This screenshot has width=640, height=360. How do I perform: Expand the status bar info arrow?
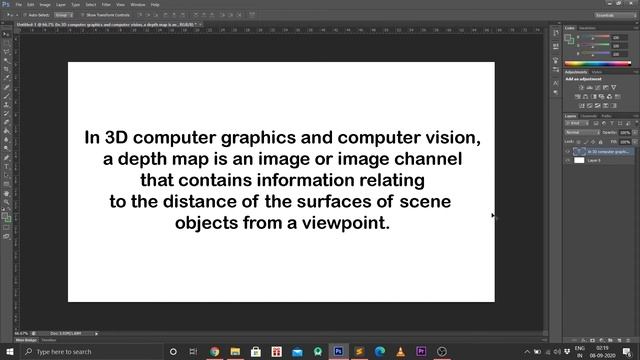[96, 334]
